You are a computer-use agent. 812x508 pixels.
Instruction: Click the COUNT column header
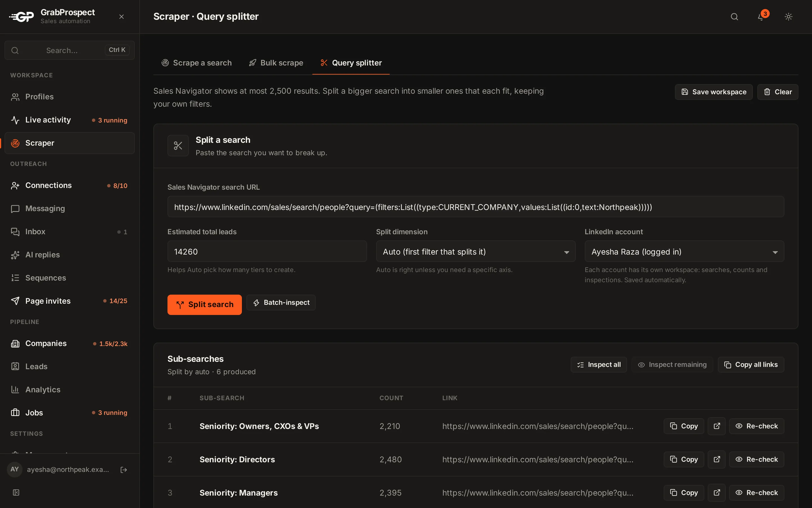pyautogui.click(x=391, y=398)
